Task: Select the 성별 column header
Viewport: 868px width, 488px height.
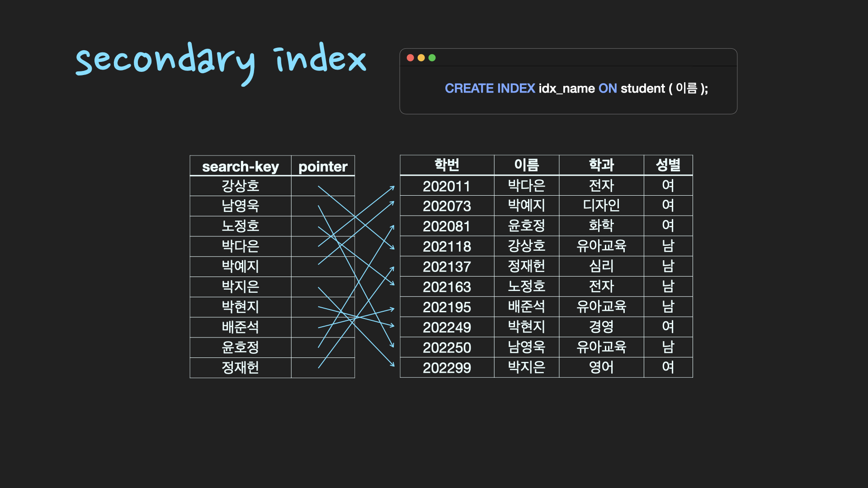Action: 668,165
